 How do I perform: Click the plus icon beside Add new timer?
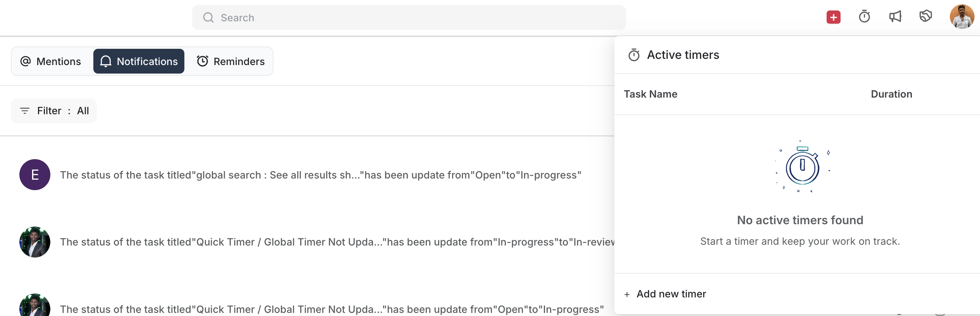pyautogui.click(x=627, y=295)
